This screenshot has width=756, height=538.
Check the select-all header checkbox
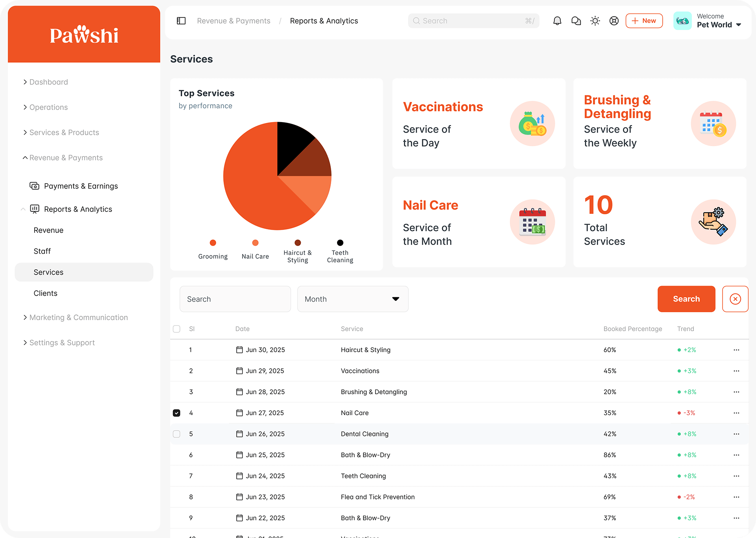[x=176, y=329]
